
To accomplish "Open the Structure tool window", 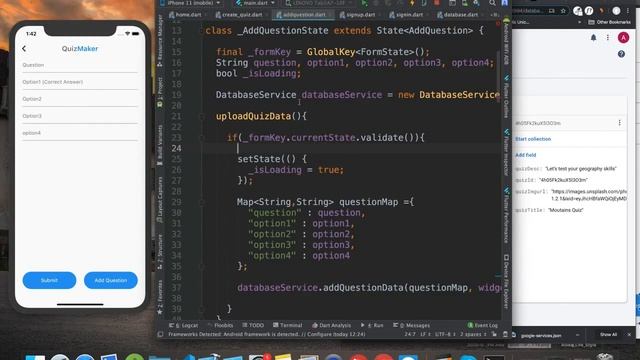I will (x=160, y=252).
